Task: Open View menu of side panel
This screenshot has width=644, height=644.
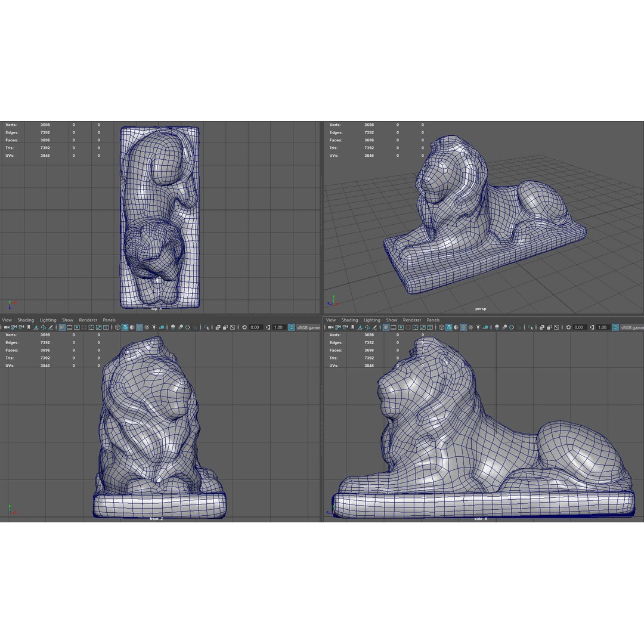Action: [331, 320]
